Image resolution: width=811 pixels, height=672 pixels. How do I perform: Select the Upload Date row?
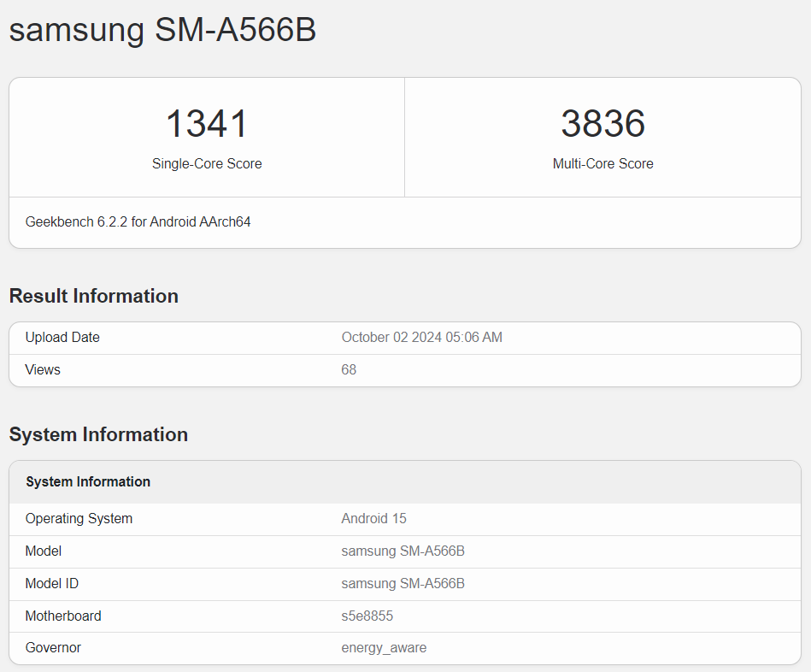point(62,337)
